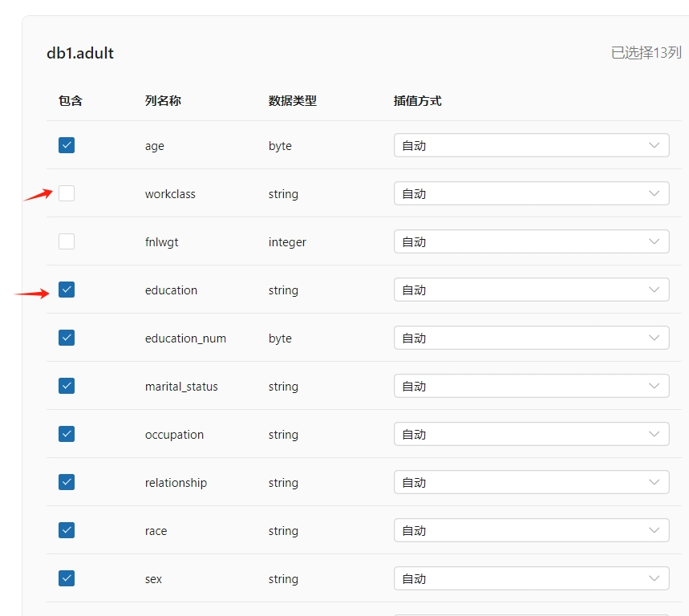Uncheck the education_num column checkbox
Screen dimensions: 689x616
coord(67,338)
